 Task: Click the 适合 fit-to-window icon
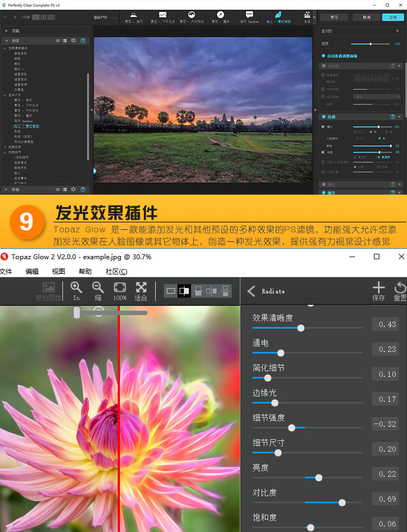click(141, 288)
